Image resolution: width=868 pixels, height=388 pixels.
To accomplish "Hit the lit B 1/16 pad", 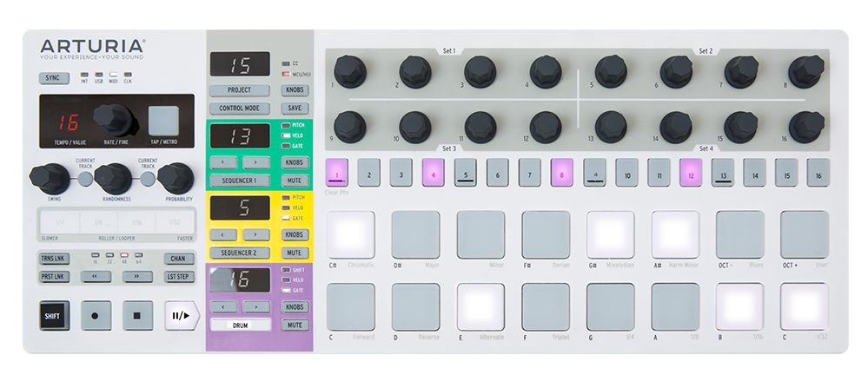I will (740, 306).
